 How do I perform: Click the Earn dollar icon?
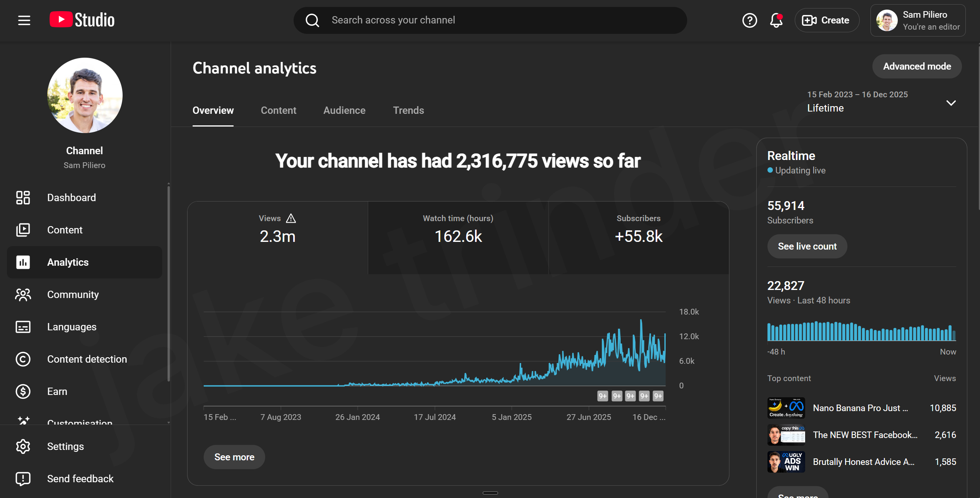pyautogui.click(x=23, y=391)
